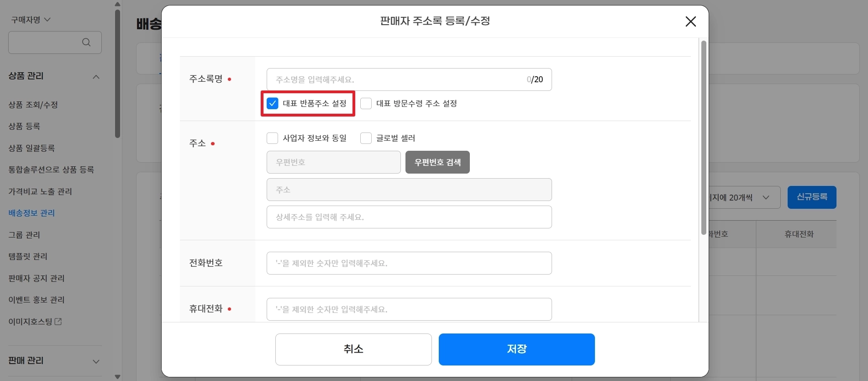The image size is (868, 381).
Task: Click the dialog's vertical scrollbar
Action: [704, 137]
